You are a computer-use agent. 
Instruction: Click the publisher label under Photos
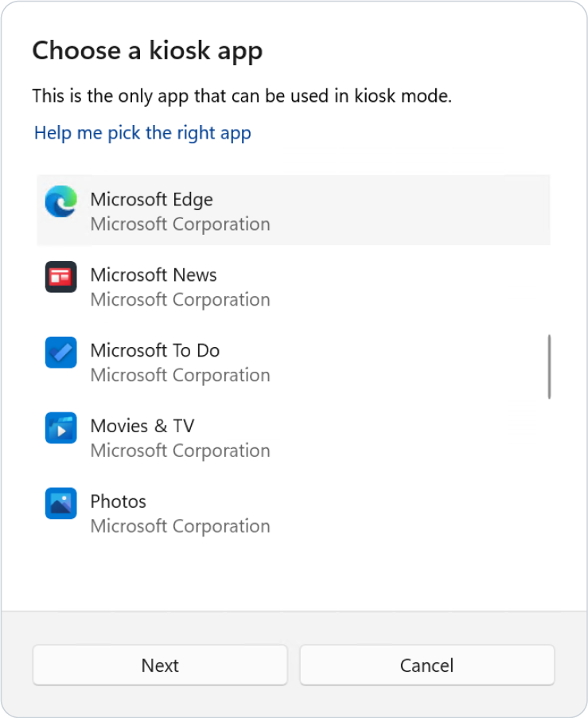click(180, 527)
